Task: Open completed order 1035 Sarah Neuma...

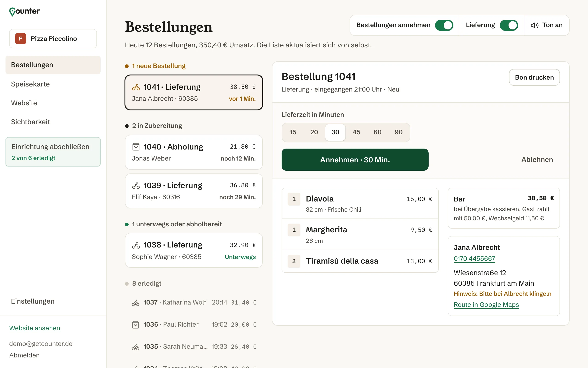Action: click(x=194, y=347)
